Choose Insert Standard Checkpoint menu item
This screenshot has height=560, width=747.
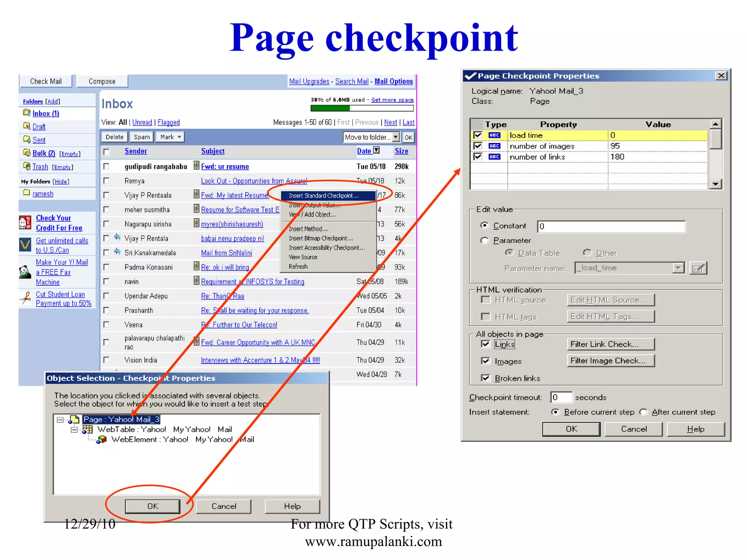[x=328, y=196]
